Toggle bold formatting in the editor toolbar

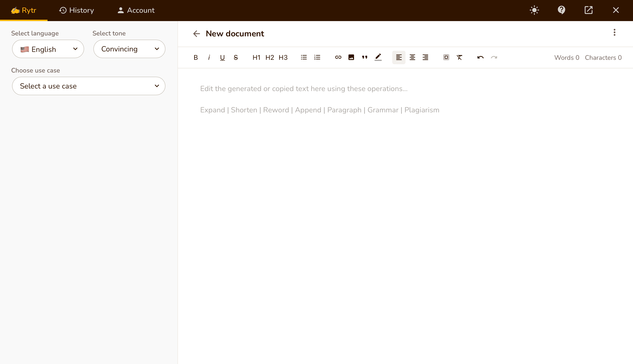point(196,57)
